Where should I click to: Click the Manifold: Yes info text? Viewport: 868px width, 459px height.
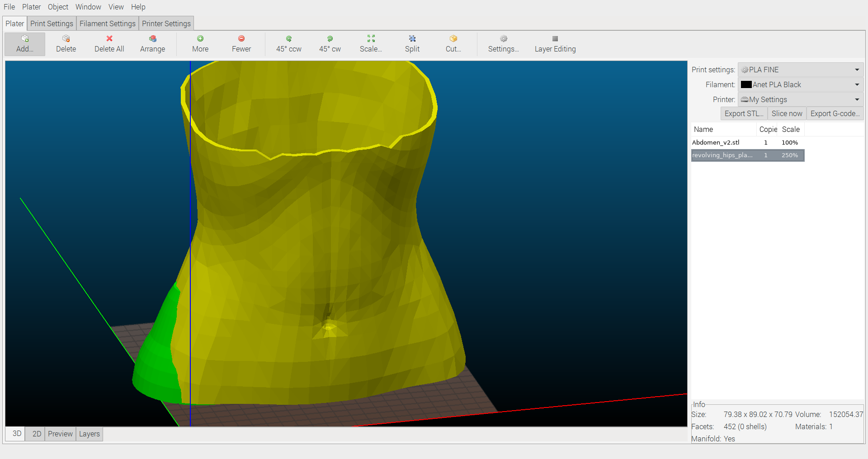713,439
